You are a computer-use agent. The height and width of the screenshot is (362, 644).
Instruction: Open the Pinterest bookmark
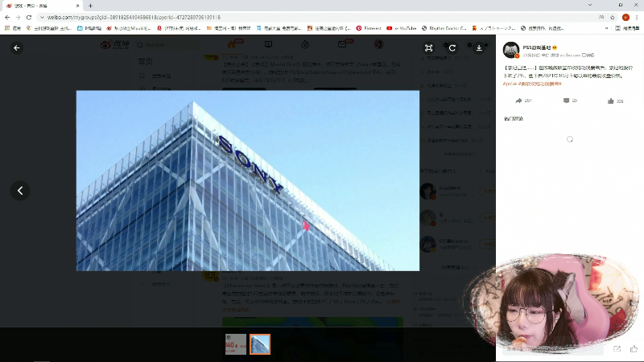pyautogui.click(x=369, y=28)
